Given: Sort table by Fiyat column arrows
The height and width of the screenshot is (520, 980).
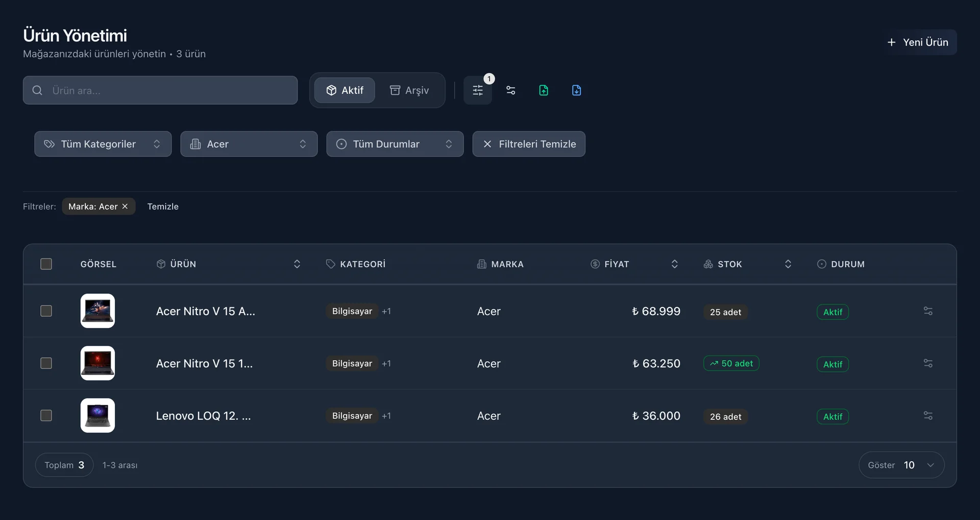Looking at the screenshot, I should coord(674,264).
